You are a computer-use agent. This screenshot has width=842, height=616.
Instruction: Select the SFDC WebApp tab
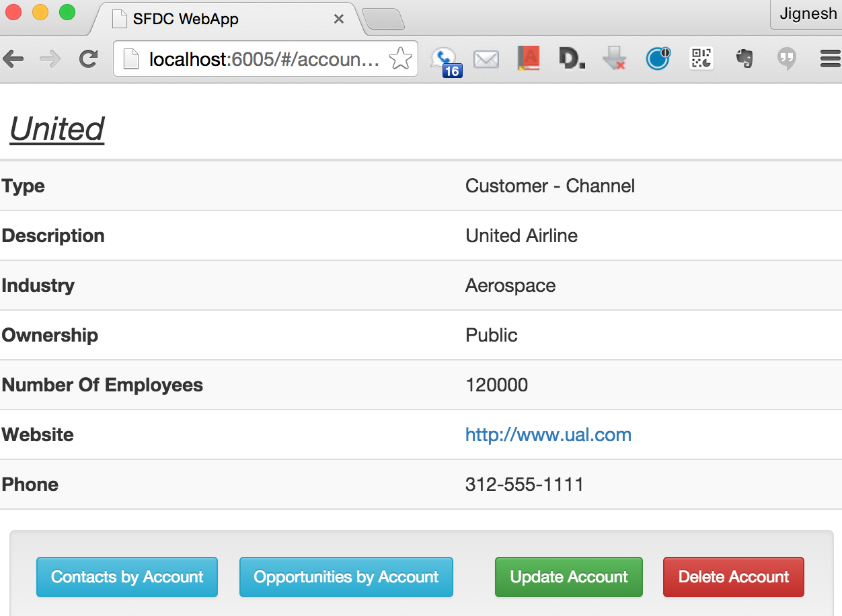pos(227,19)
